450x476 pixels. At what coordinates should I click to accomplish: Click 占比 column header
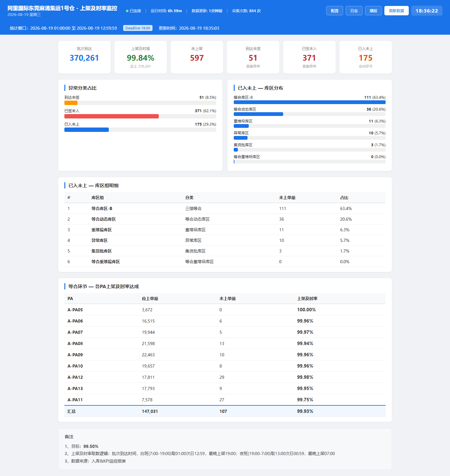click(x=344, y=198)
